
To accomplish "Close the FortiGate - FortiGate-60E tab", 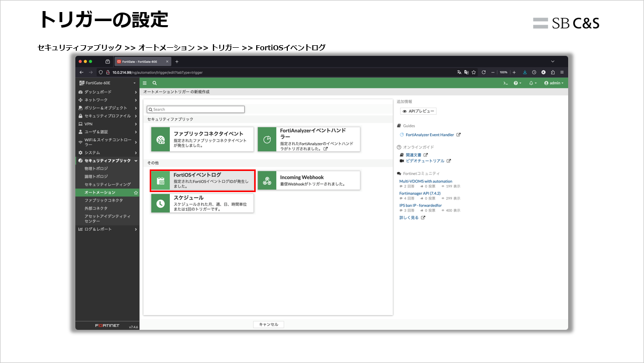I will tap(167, 61).
